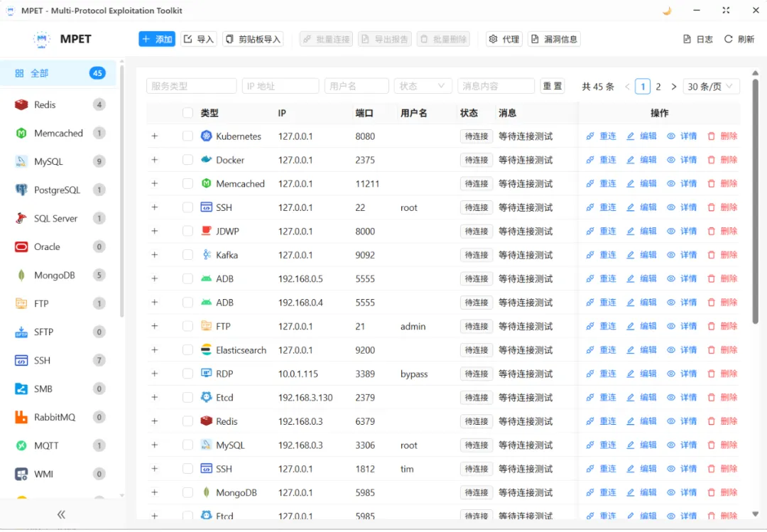Click Oracle icon in sidebar
Viewport: 767px width, 532px height.
21,246
